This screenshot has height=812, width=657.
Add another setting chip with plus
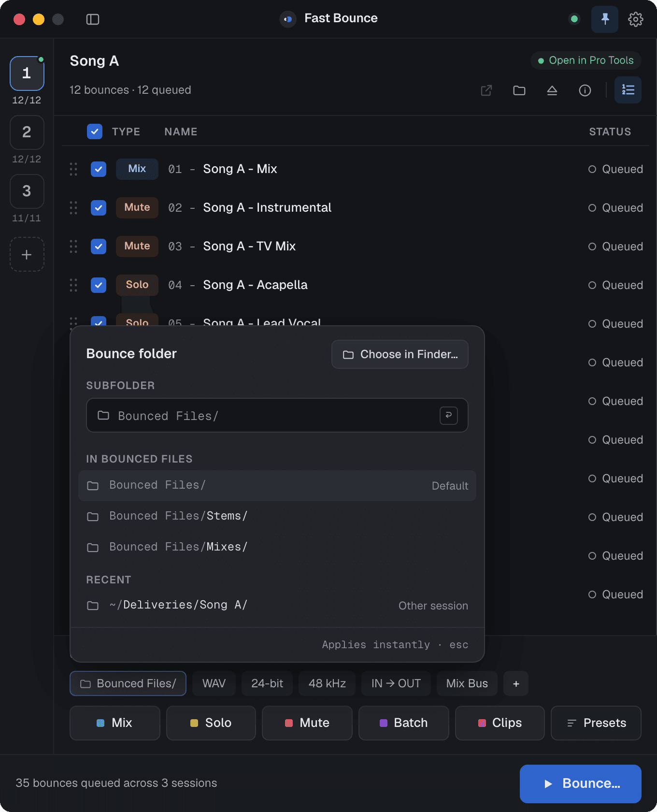(x=516, y=683)
